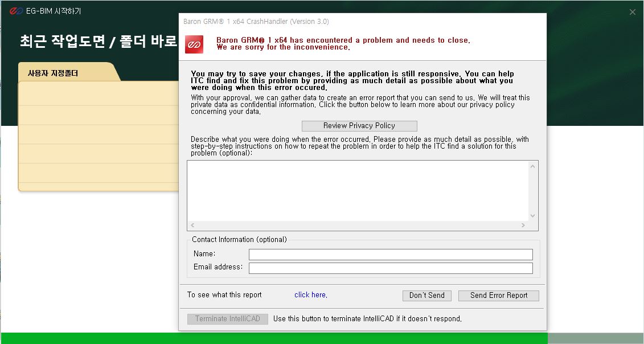
Task: Click the Review Privacy Policy button
Action: tap(359, 126)
